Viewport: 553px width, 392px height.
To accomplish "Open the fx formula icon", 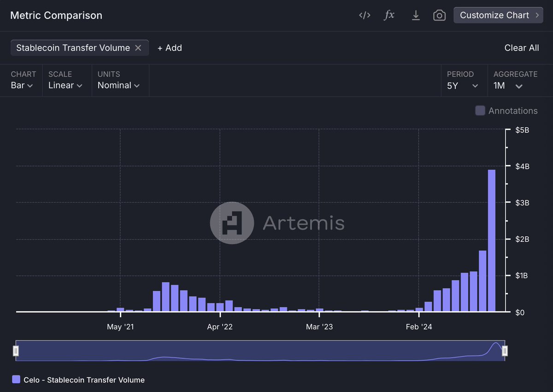I will 389,15.
